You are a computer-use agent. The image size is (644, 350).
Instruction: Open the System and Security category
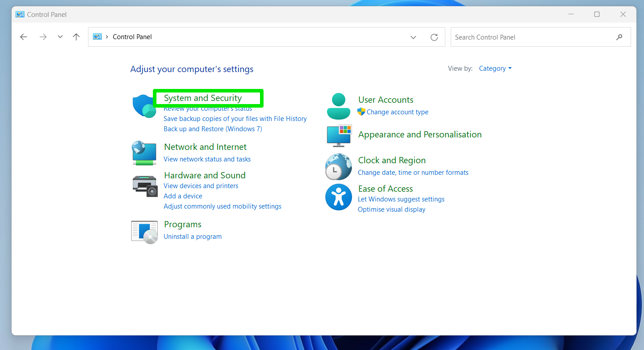203,98
